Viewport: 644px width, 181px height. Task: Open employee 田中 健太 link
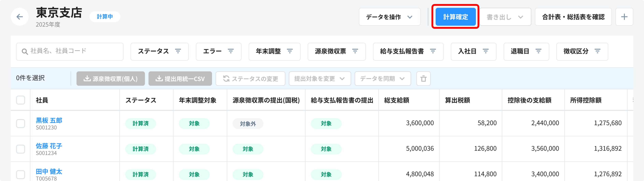49,171
